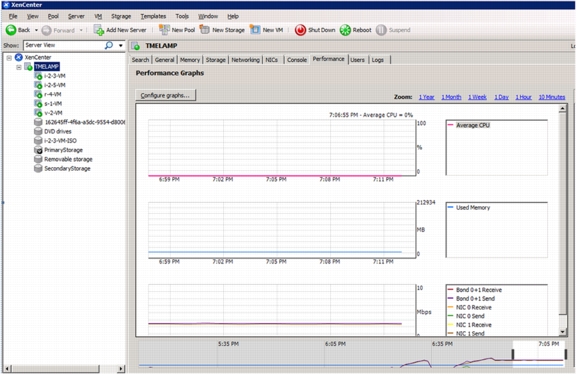Switch to the Memory tab
The image size is (578, 376).
click(x=190, y=60)
